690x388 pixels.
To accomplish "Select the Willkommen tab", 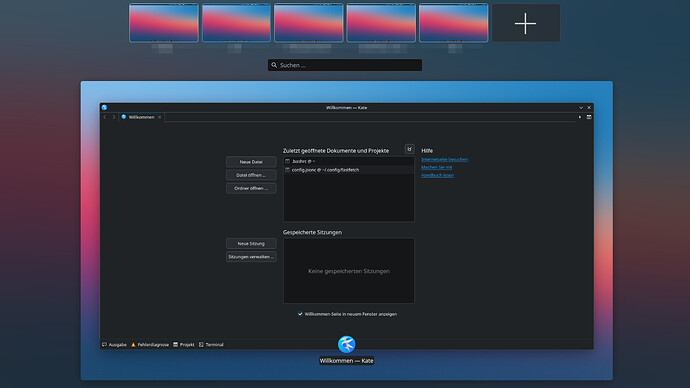I will click(x=141, y=117).
